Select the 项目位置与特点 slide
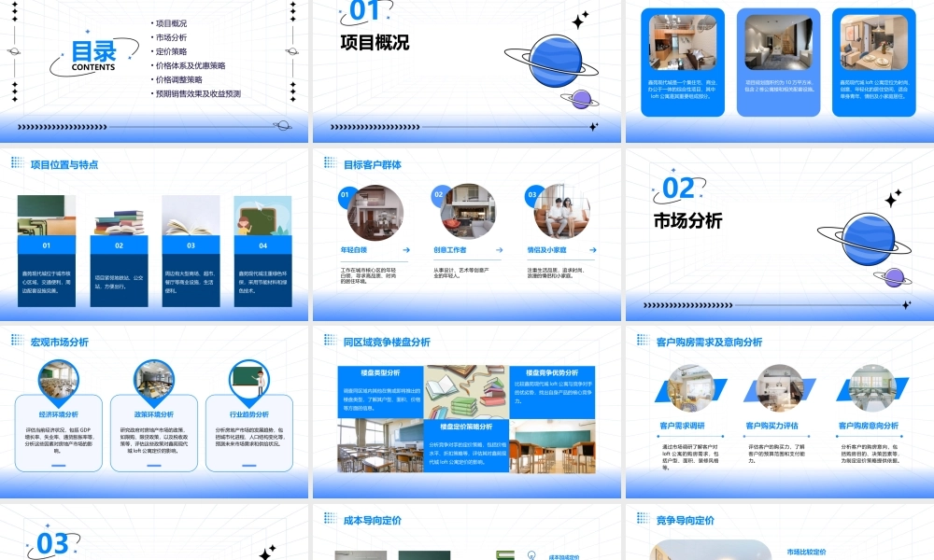Screen dimensions: 934x560 pos(154,234)
